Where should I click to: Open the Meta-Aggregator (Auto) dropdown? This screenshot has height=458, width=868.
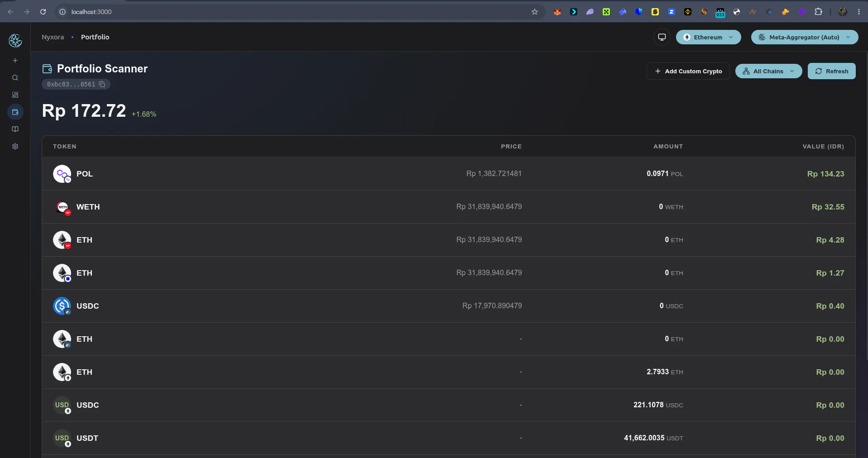coord(804,37)
